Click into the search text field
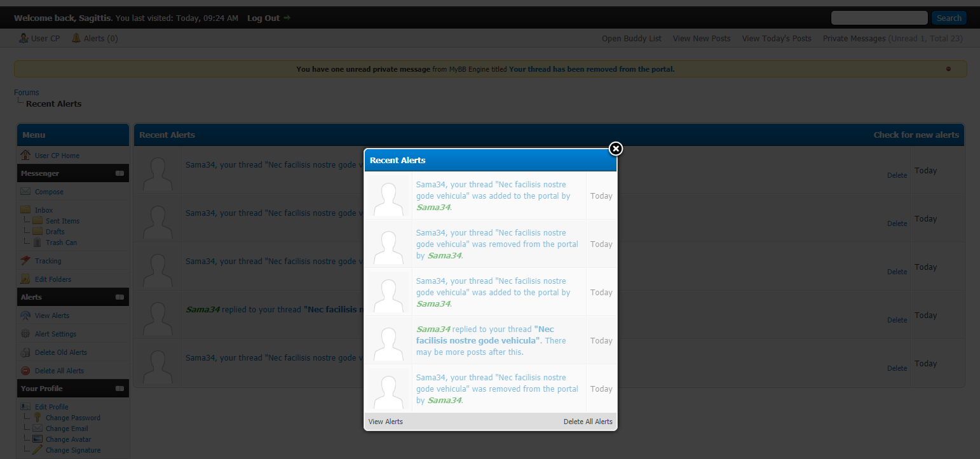The width and height of the screenshot is (980, 459). coord(879,18)
